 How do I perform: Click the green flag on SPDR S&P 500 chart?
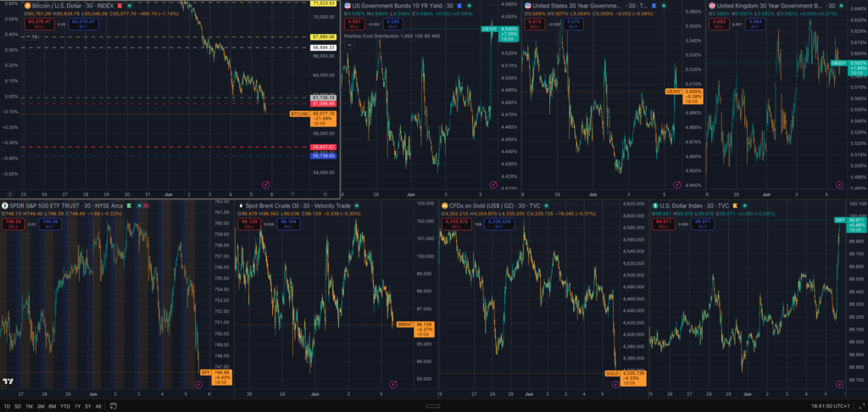pos(129,205)
